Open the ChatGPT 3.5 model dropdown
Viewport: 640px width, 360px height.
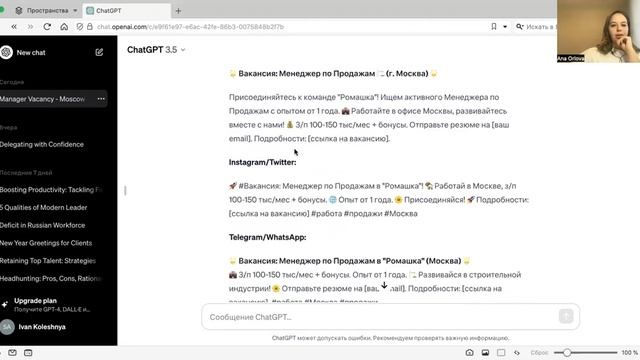click(x=156, y=50)
